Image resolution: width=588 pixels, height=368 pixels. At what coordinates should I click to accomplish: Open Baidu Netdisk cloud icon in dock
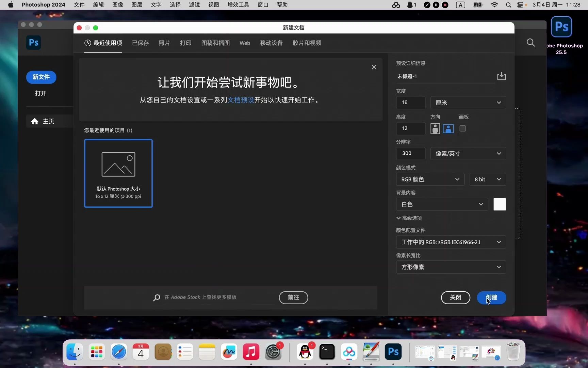click(x=349, y=352)
